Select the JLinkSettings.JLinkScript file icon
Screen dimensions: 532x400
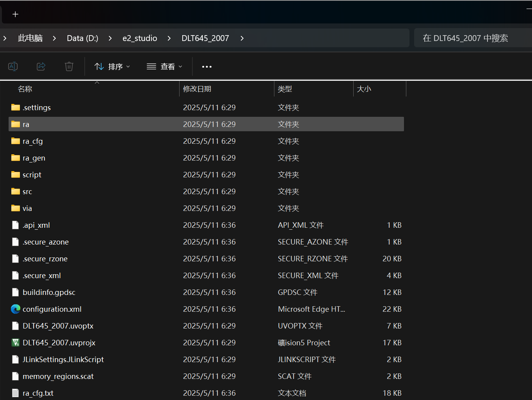click(x=16, y=359)
